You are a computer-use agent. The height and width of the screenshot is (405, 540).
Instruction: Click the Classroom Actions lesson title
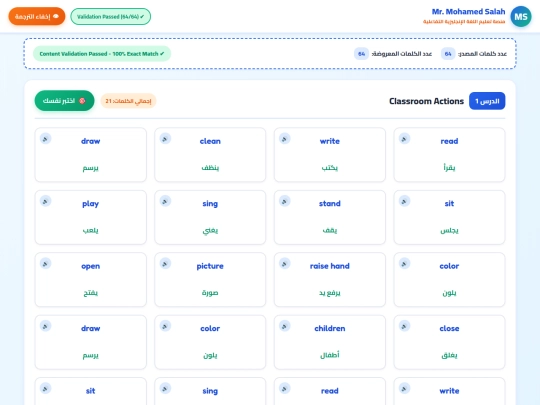click(426, 101)
